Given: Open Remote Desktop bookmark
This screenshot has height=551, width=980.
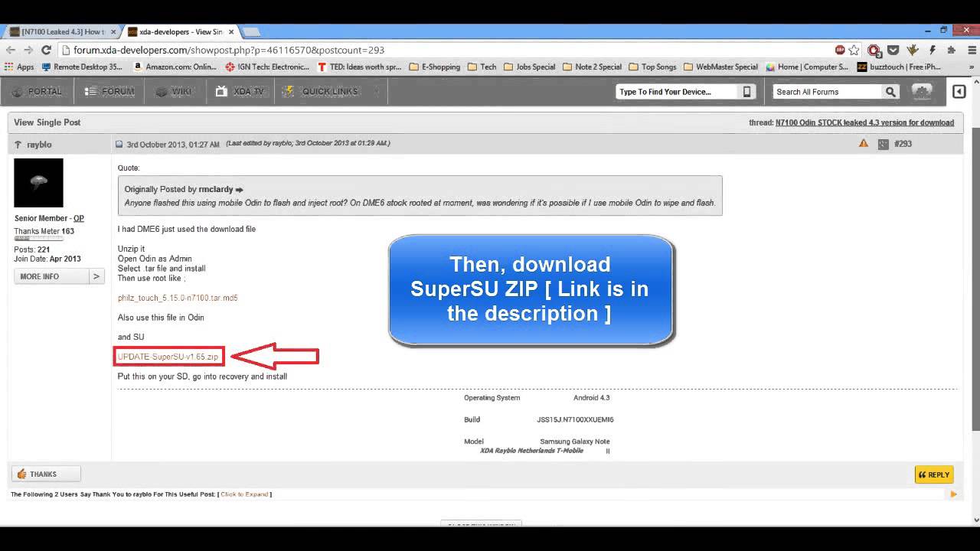Looking at the screenshot, I should pos(82,67).
